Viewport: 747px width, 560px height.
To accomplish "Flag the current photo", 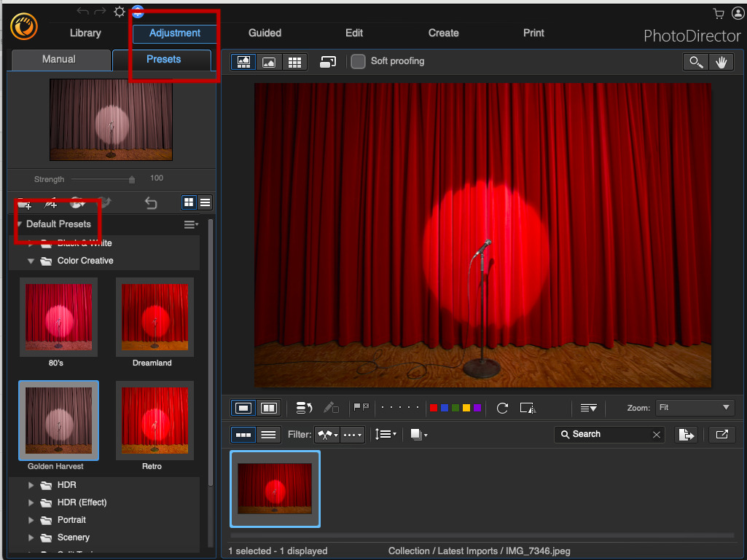I will coord(357,408).
